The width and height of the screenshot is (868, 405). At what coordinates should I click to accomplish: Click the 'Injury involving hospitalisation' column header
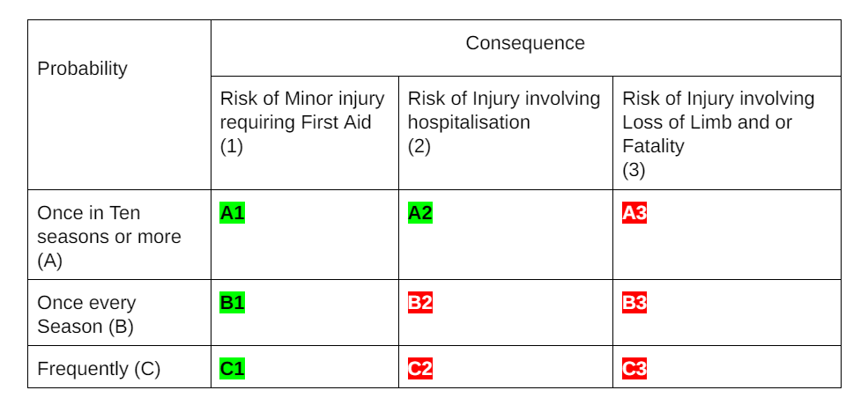click(506, 133)
